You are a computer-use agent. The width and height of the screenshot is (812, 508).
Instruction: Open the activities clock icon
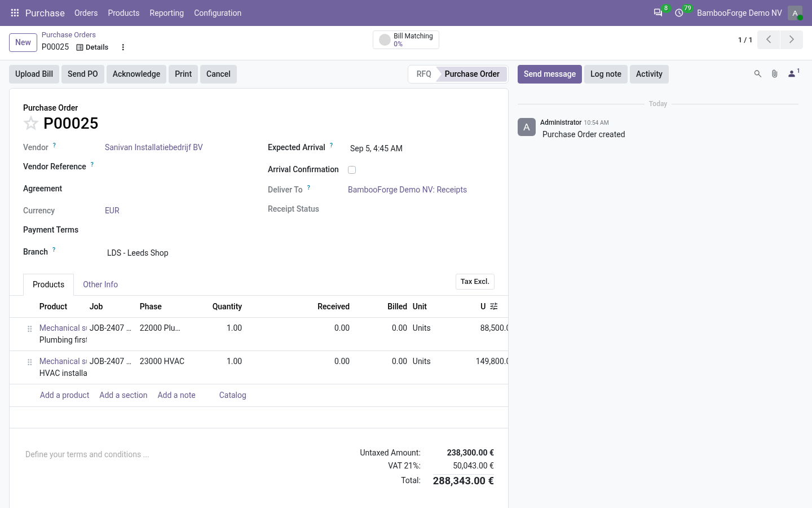[679, 13]
